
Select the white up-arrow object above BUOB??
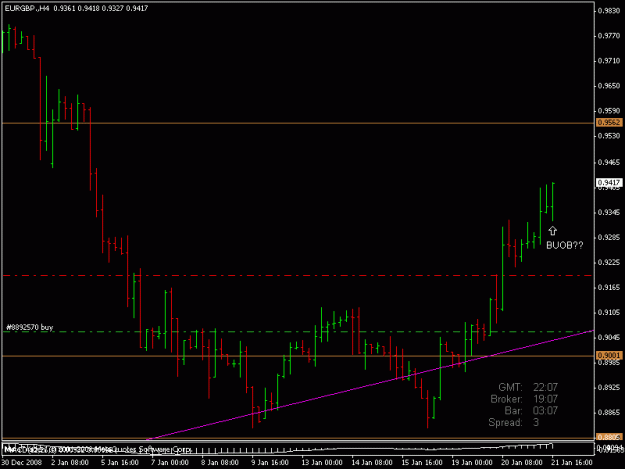coord(552,231)
